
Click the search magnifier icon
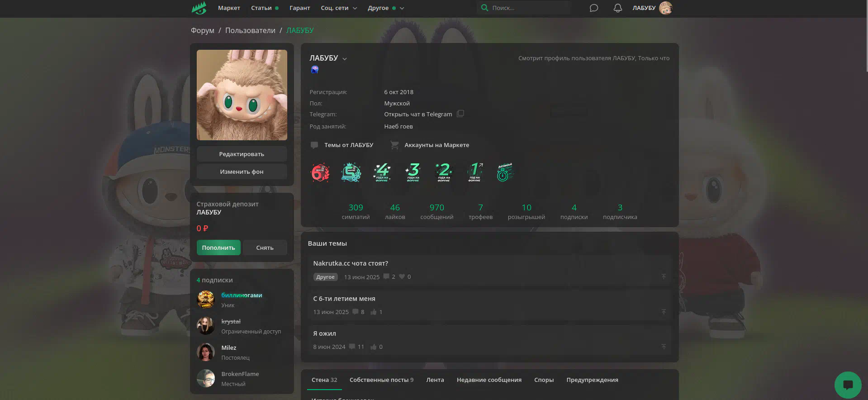pos(484,8)
